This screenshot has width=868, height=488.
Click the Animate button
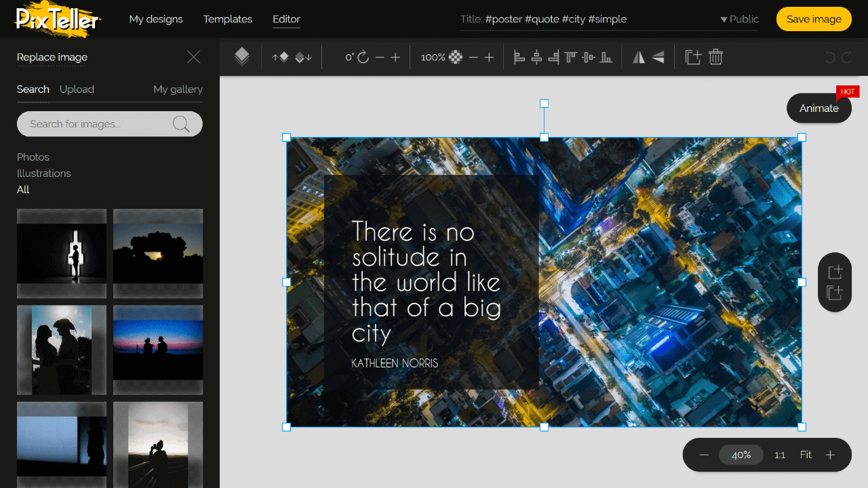819,108
